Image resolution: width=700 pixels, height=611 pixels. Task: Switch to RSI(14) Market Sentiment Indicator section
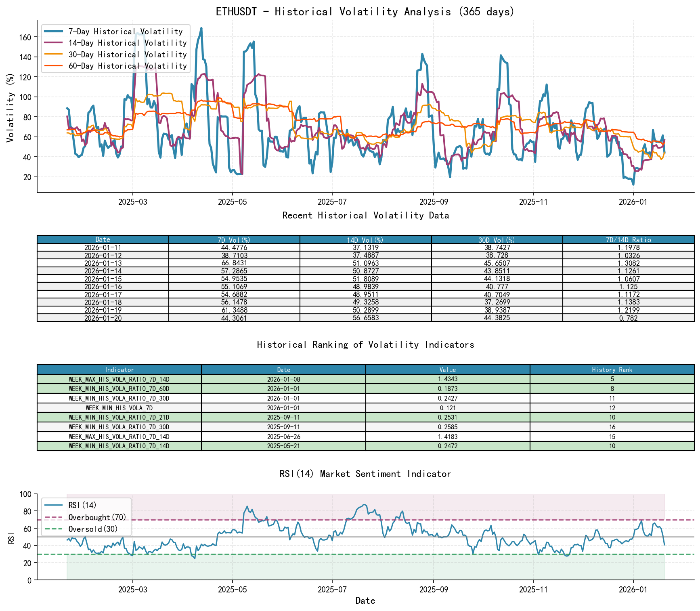(x=365, y=474)
